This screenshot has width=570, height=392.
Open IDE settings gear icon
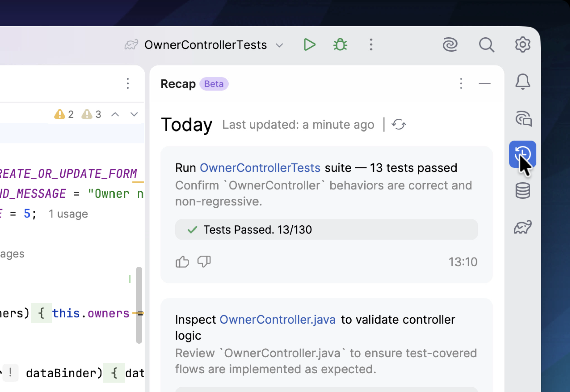[x=522, y=45]
